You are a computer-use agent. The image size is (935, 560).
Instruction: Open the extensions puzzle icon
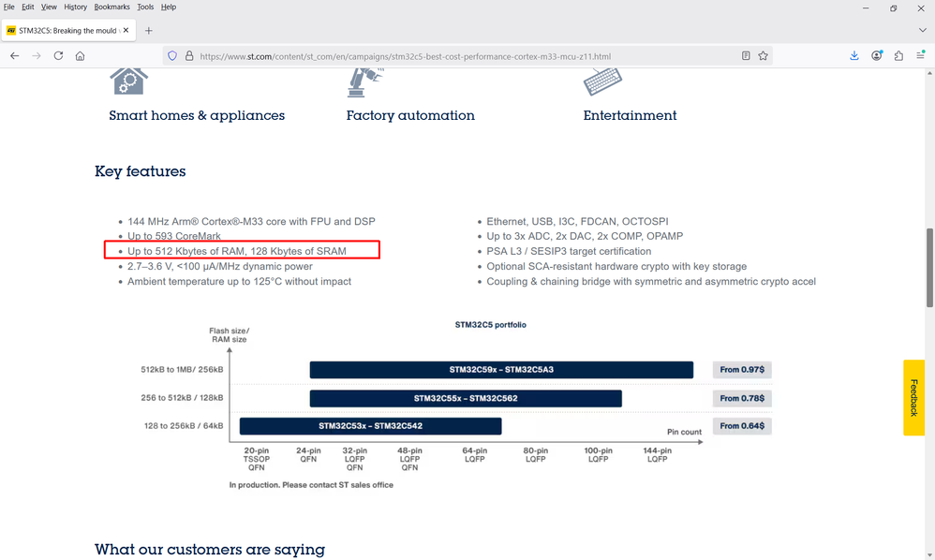pyautogui.click(x=898, y=55)
